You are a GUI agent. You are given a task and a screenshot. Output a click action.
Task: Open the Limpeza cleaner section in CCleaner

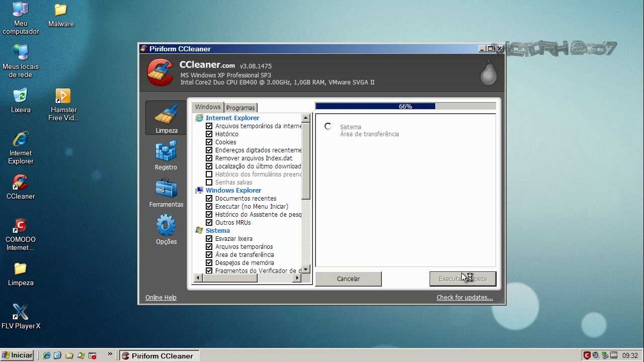tap(166, 119)
